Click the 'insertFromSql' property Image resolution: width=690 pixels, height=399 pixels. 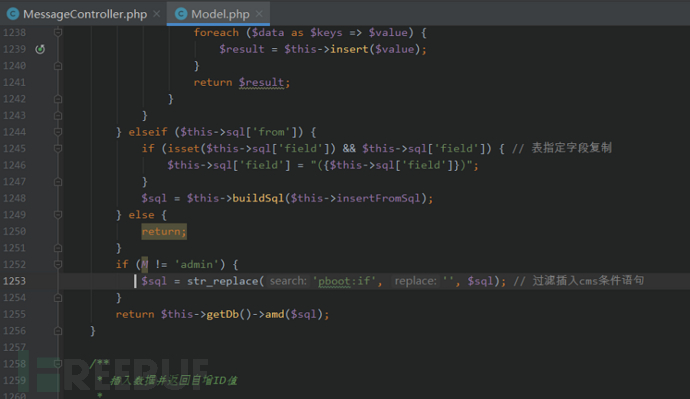379,198
